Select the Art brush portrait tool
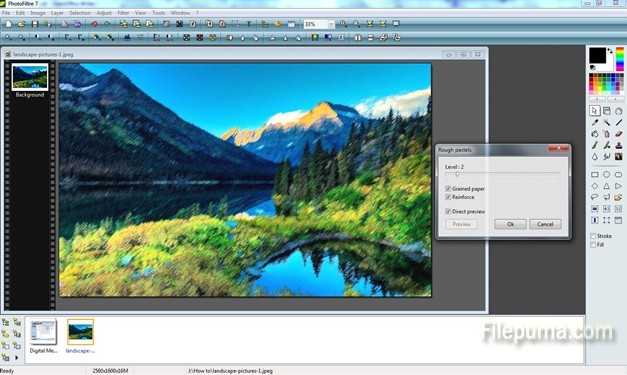 pyautogui.click(x=619, y=156)
